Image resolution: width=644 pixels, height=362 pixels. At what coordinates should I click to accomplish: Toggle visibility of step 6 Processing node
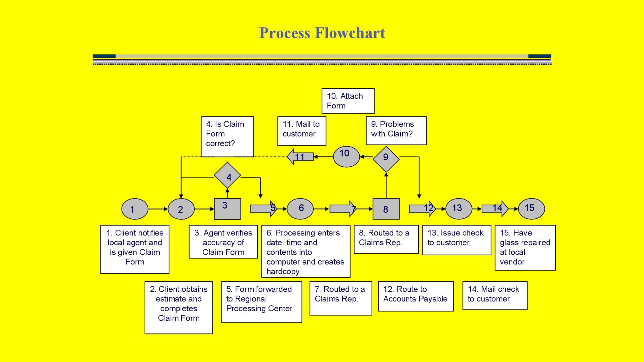(x=300, y=208)
